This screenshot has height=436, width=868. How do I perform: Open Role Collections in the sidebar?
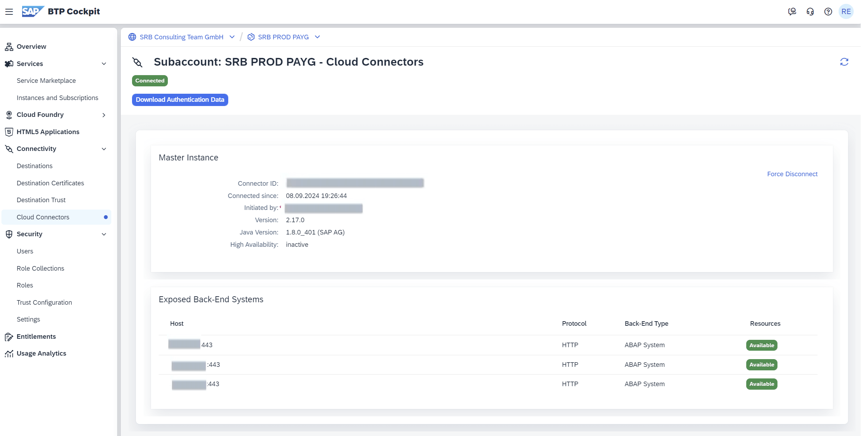click(x=40, y=268)
